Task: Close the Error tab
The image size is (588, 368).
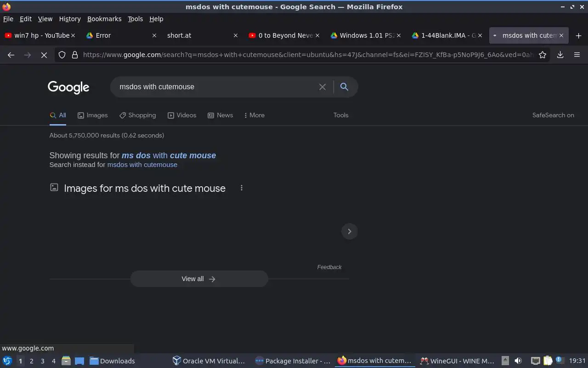Action: click(x=154, y=35)
